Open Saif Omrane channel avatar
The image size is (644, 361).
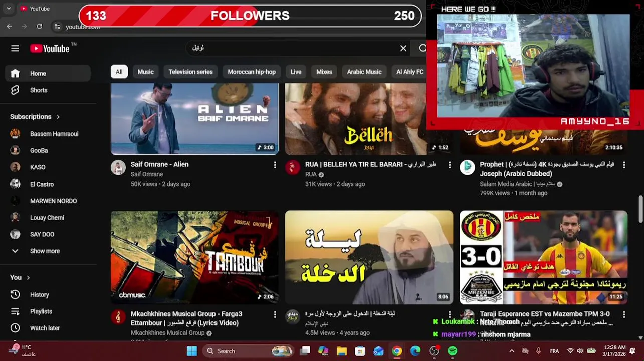point(118,167)
